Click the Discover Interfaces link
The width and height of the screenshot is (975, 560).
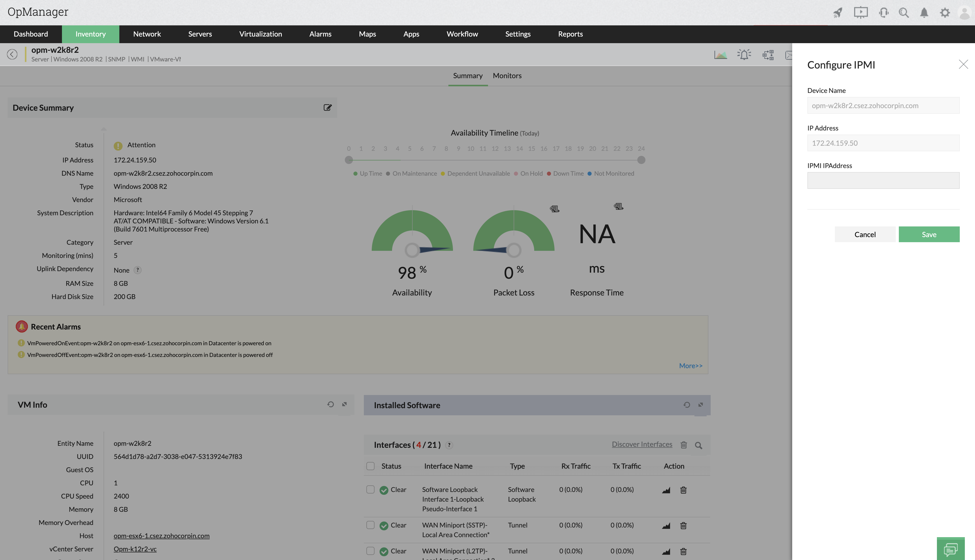(642, 444)
